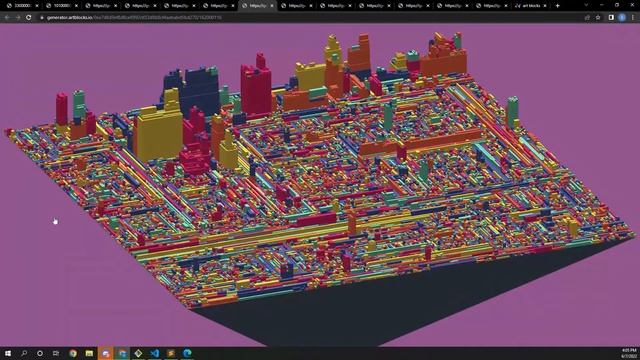Open the Chrome three-dot menu
This screenshot has height=360, width=640.
coord(633,18)
